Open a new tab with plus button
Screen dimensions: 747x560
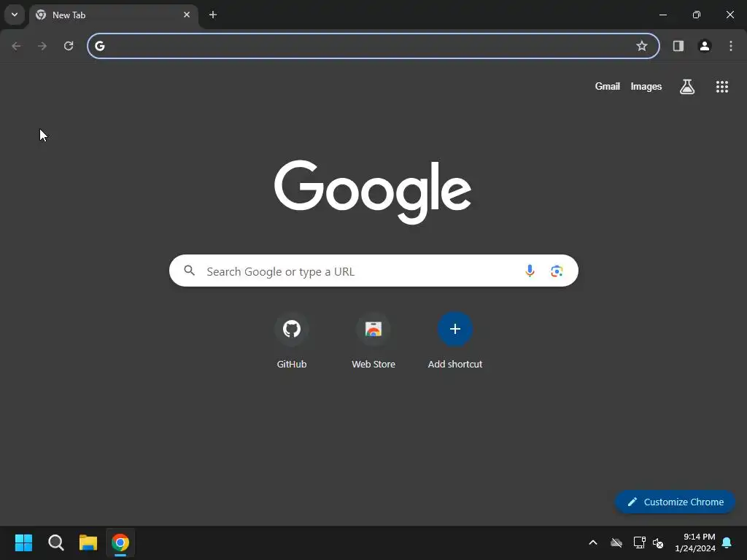pos(213,15)
